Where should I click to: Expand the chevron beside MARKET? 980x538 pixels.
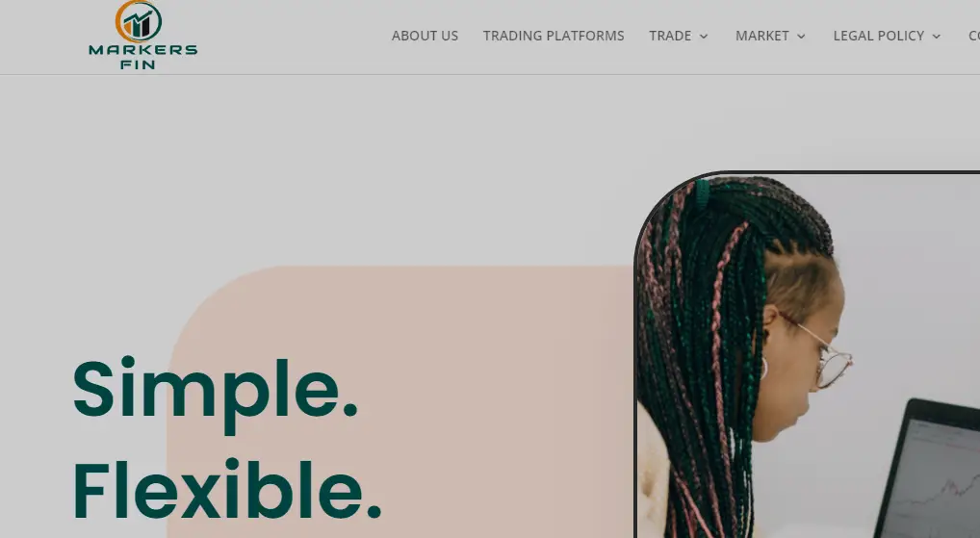pyautogui.click(x=801, y=37)
